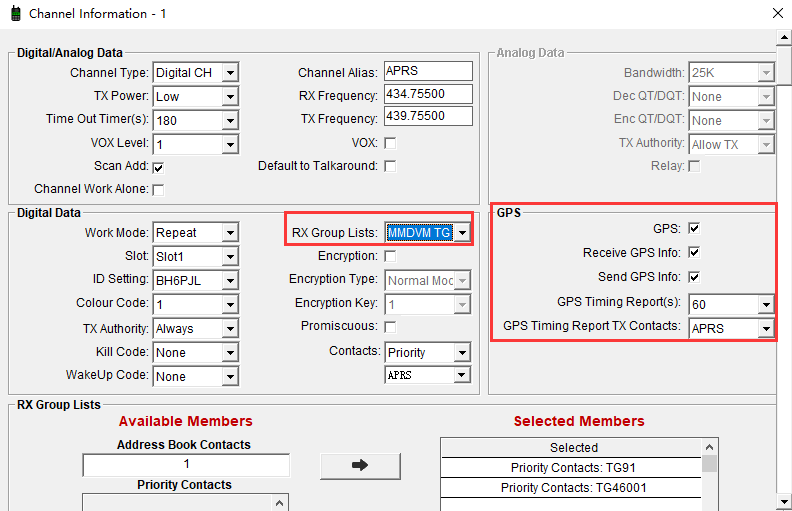Enable the Channel Work Alone checkbox
Image resolution: width=792 pixels, height=511 pixels.
point(158,189)
